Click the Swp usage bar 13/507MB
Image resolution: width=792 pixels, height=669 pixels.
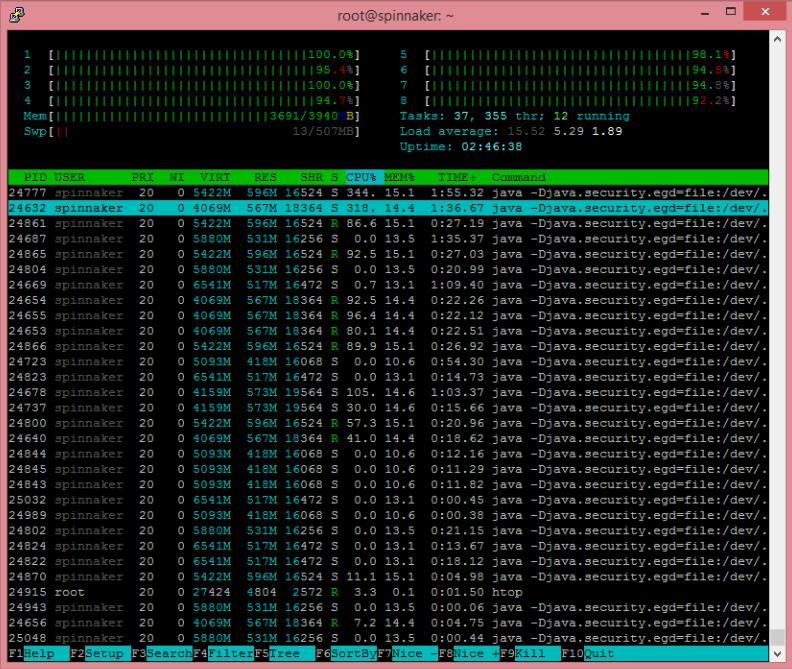tap(204, 131)
